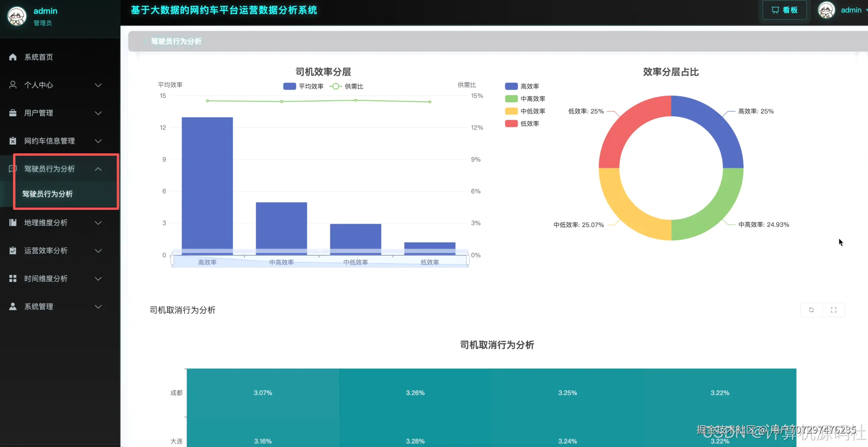Click the refresh icon for 司机取消行为分析
The image size is (868, 447).
(x=811, y=310)
